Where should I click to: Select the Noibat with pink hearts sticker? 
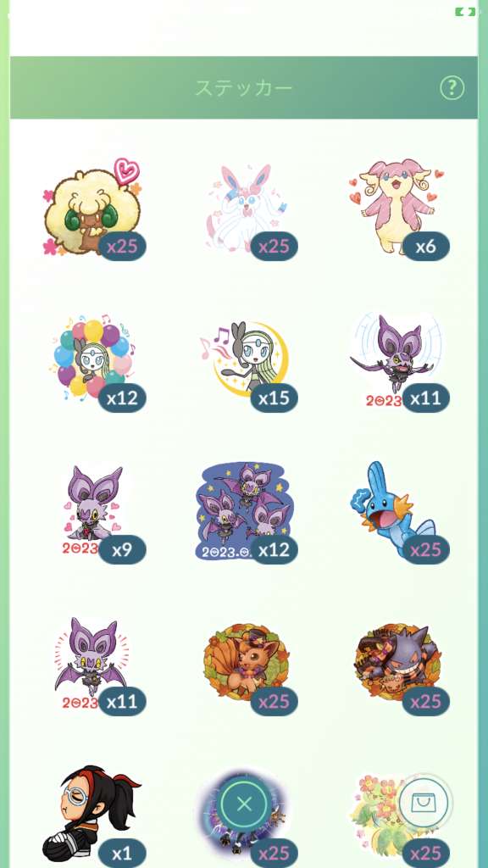pos(91,510)
